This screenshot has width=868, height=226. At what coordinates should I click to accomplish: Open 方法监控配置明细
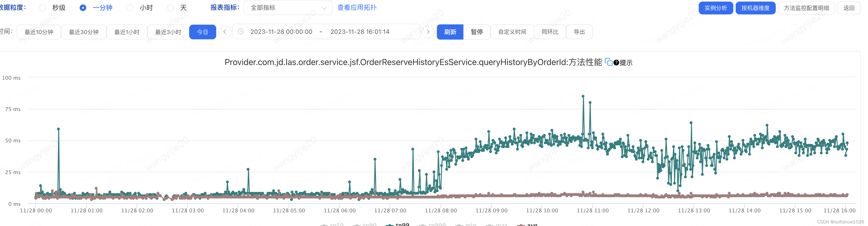806,8
